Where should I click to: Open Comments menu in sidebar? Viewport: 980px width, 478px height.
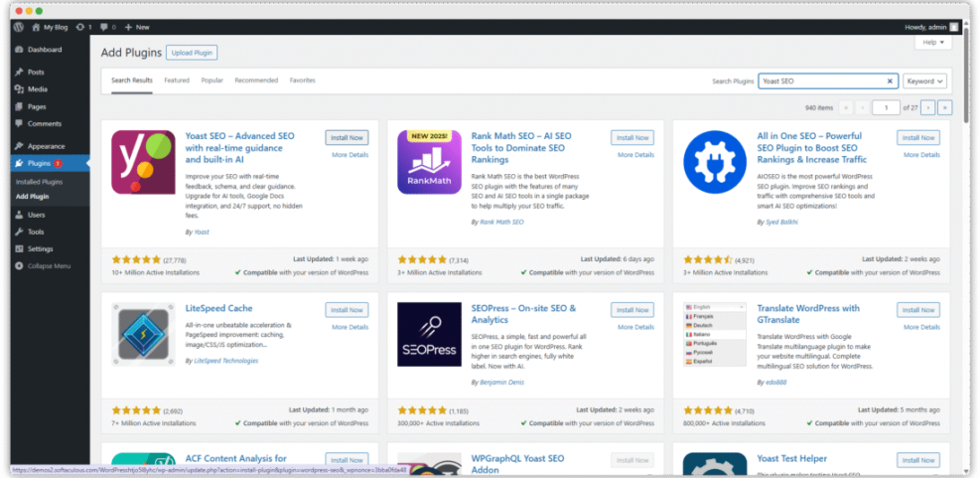click(x=45, y=123)
